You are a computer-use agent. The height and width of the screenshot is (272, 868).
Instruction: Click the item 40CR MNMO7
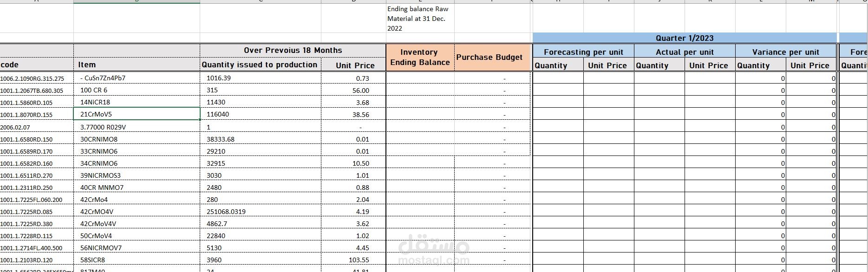(x=137, y=187)
